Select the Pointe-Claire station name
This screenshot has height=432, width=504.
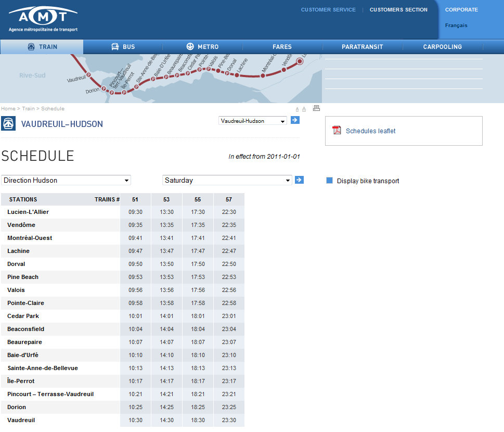point(25,303)
